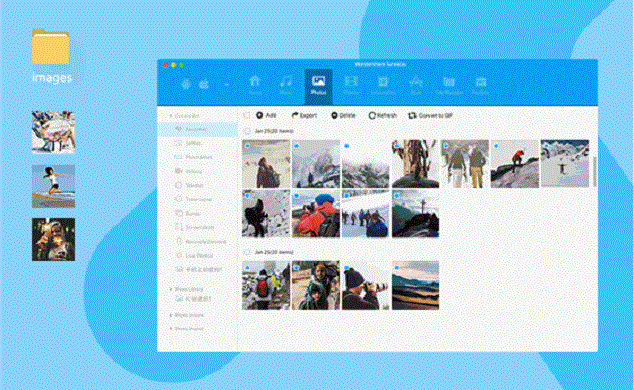Screen dimensions: 634x390
Task: Open the Music tab icon
Action: tap(286, 82)
